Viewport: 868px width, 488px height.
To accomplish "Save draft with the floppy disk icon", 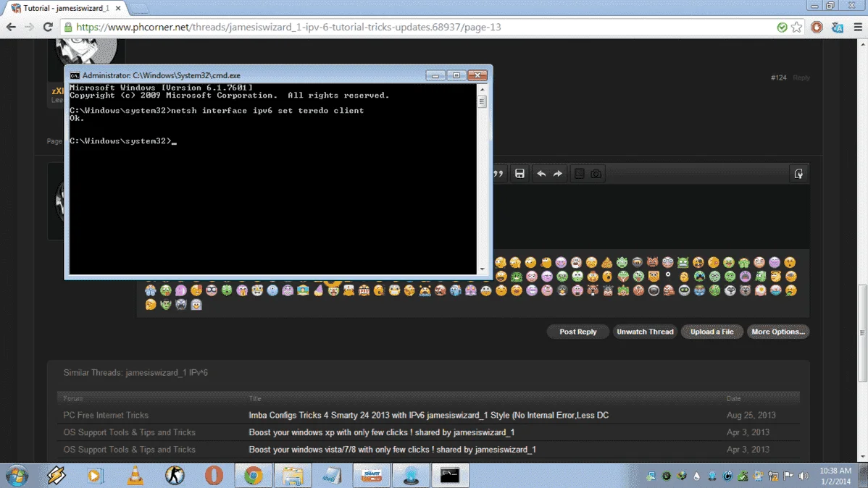I will click(x=519, y=174).
